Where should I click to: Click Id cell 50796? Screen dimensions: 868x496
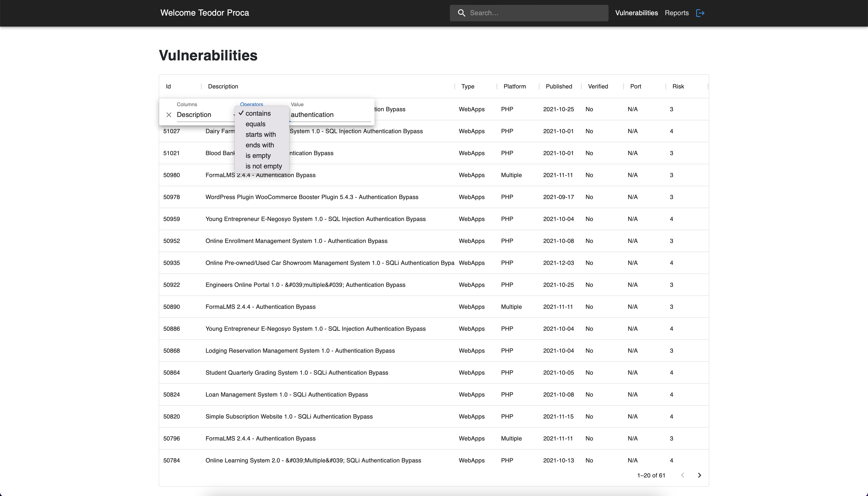point(171,438)
